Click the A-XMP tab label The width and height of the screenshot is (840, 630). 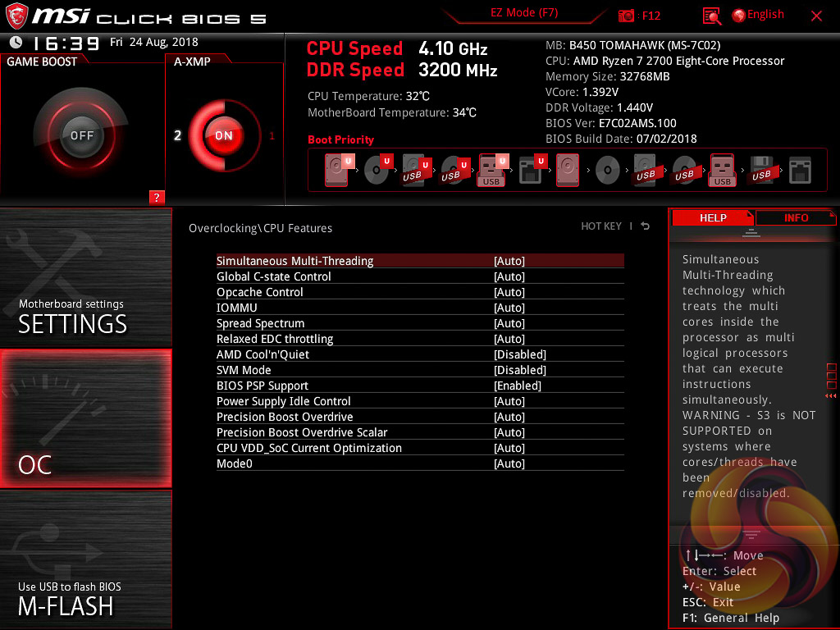(x=192, y=62)
